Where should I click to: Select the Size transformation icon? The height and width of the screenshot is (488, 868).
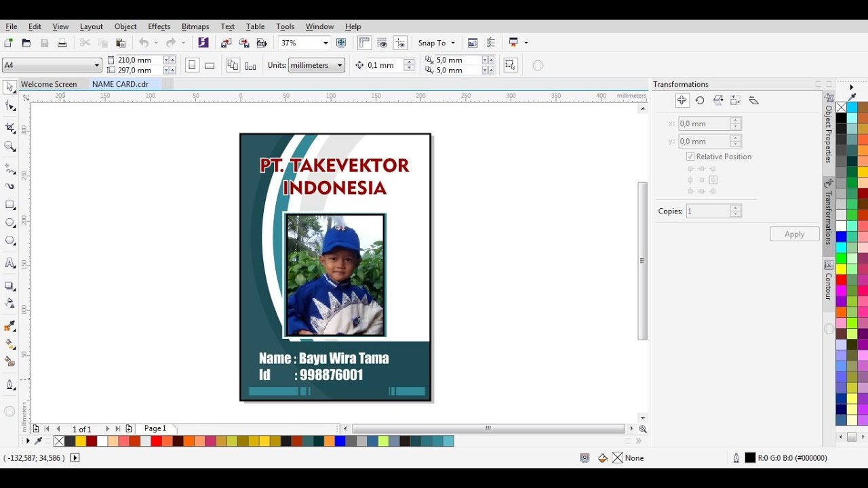(x=736, y=100)
